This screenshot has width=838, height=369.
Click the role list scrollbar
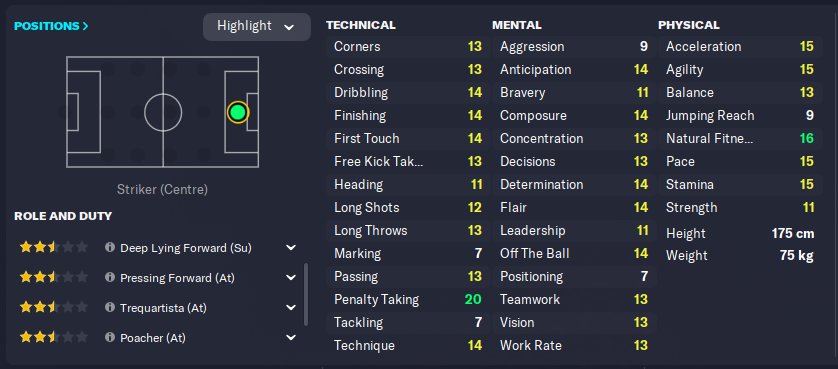click(x=306, y=295)
